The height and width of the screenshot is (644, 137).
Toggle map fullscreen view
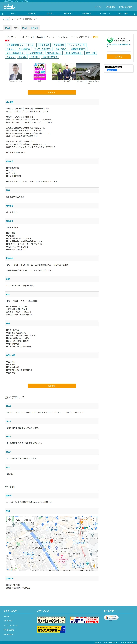pos(94,519)
